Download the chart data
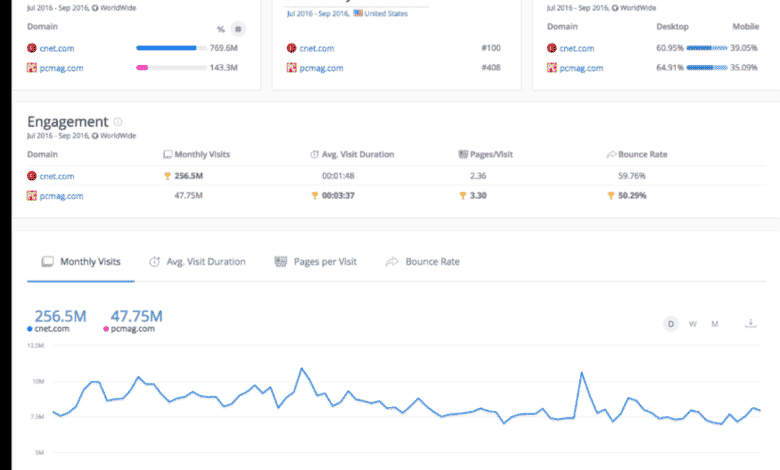 751,323
